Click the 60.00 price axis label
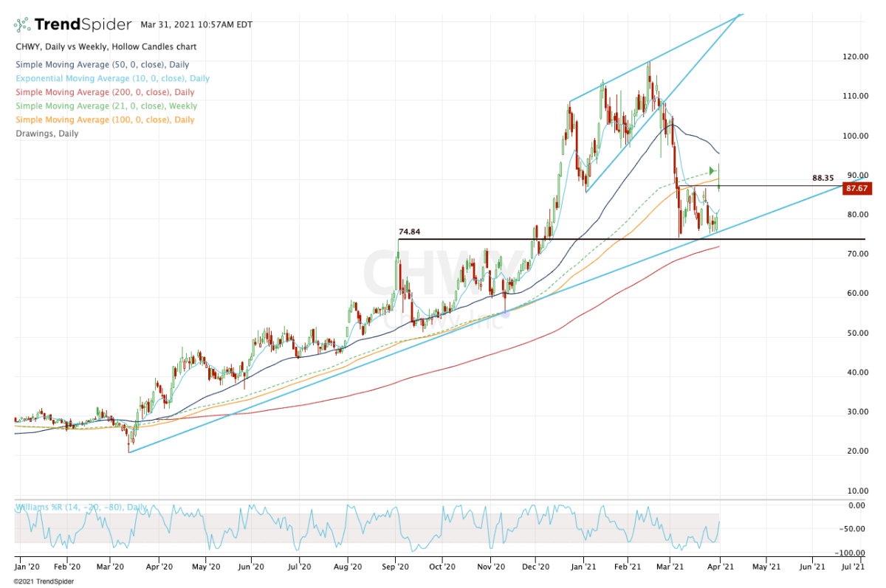 [857, 294]
